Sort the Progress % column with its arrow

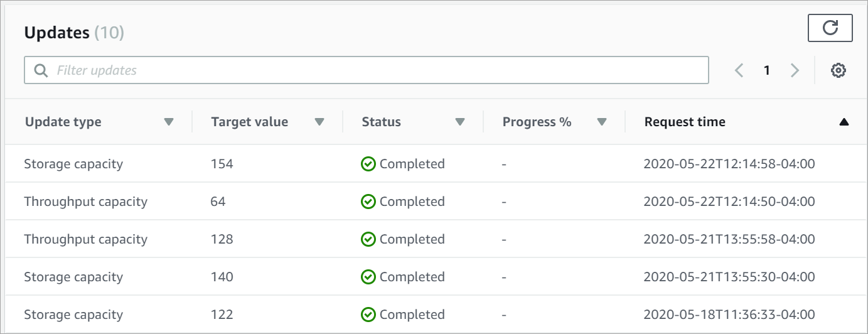pos(602,122)
